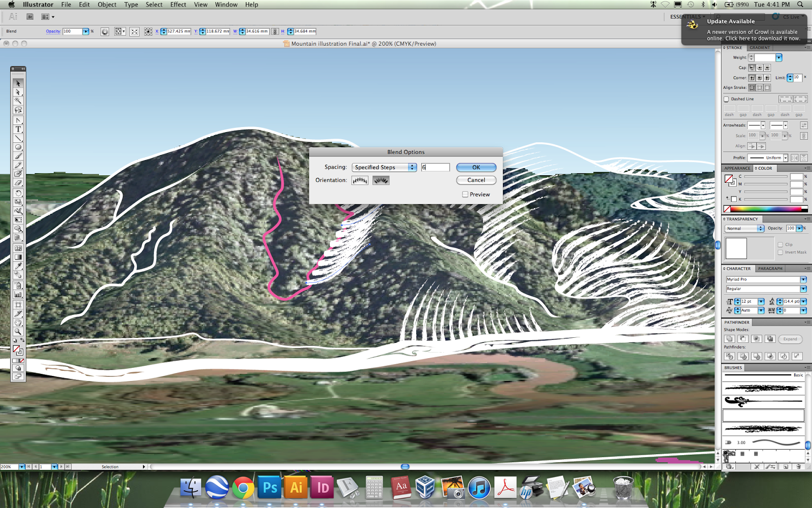The image size is (812, 508).
Task: Select the Line Segment tool
Action: pyautogui.click(x=18, y=138)
